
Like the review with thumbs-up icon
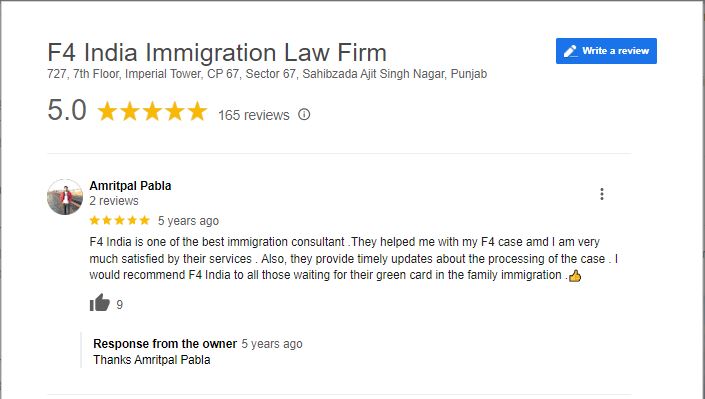point(99,302)
